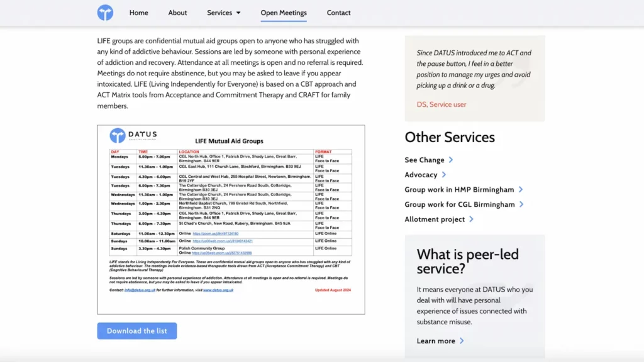Navigate to the Contact page
Screen dimensions: 644x362
click(339, 13)
